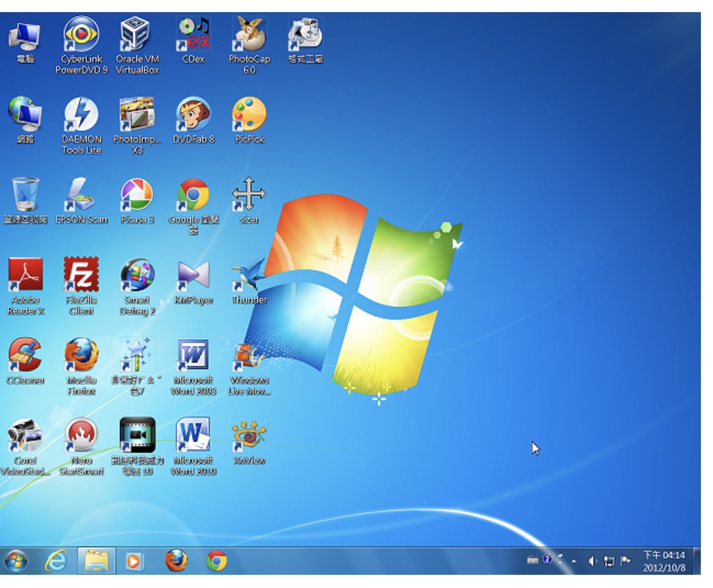Screen dimensions: 713x588
Task: Select the CCleaner desktop icon
Action: (25, 362)
